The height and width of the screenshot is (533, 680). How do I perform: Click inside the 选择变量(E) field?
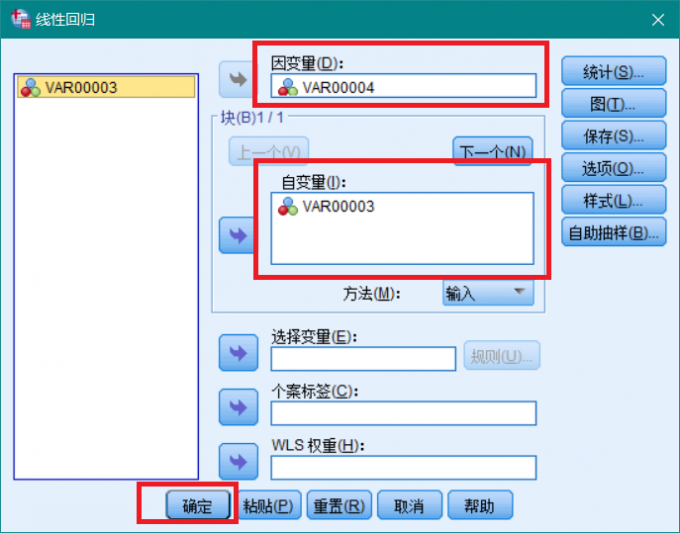coord(363,359)
